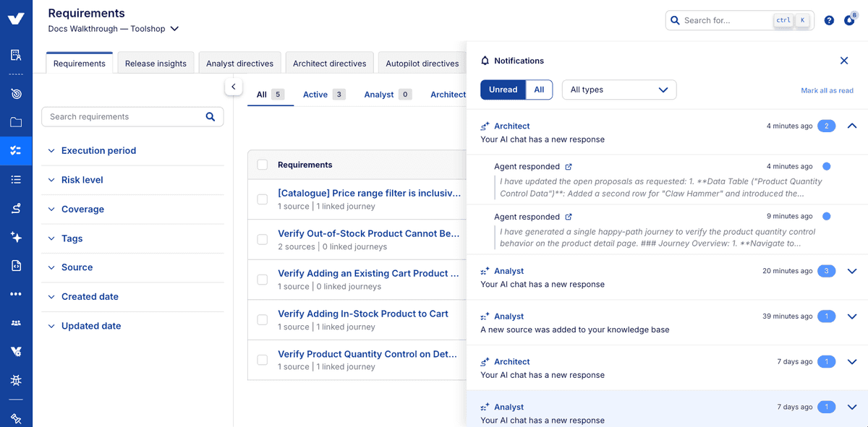This screenshot has width=868, height=427.
Task: Click the pin icon at sidebar bottom
Action: coord(16,418)
